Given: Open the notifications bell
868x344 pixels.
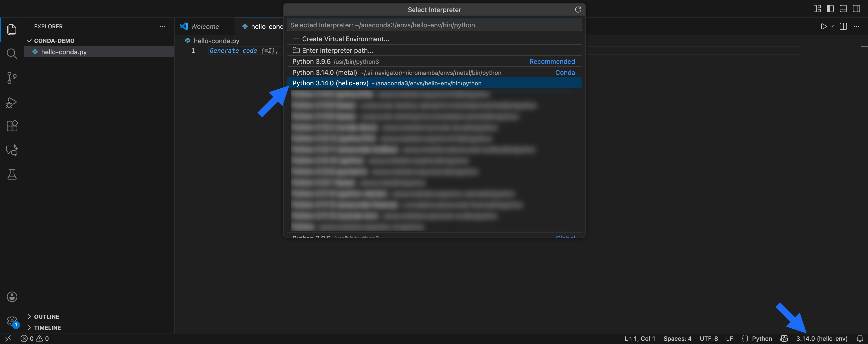Looking at the screenshot, I should [860, 339].
